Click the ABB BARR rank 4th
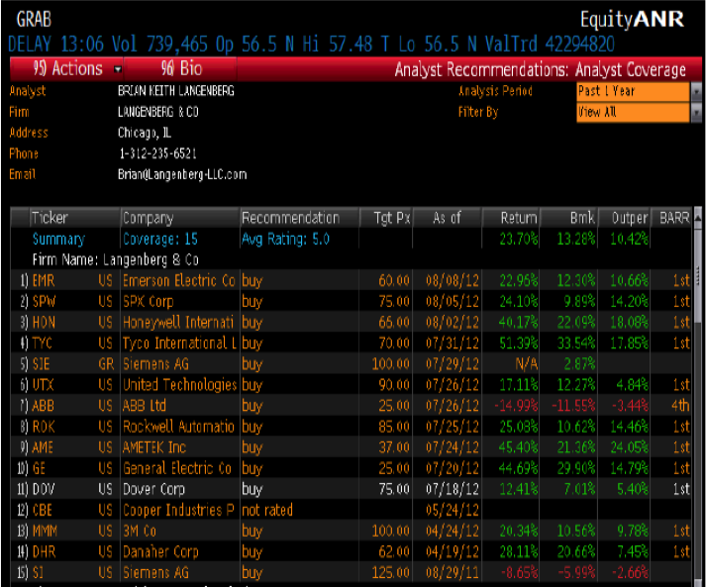This screenshot has height=588, width=706. point(680,406)
